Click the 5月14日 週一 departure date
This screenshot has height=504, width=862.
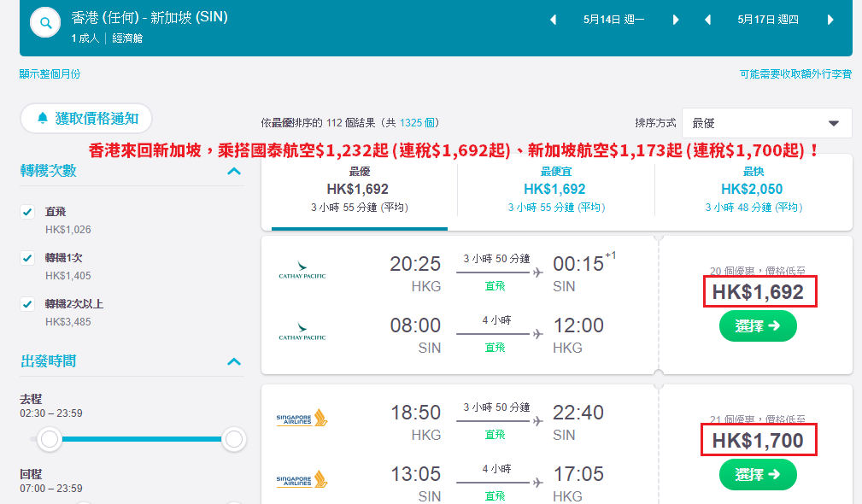click(613, 20)
